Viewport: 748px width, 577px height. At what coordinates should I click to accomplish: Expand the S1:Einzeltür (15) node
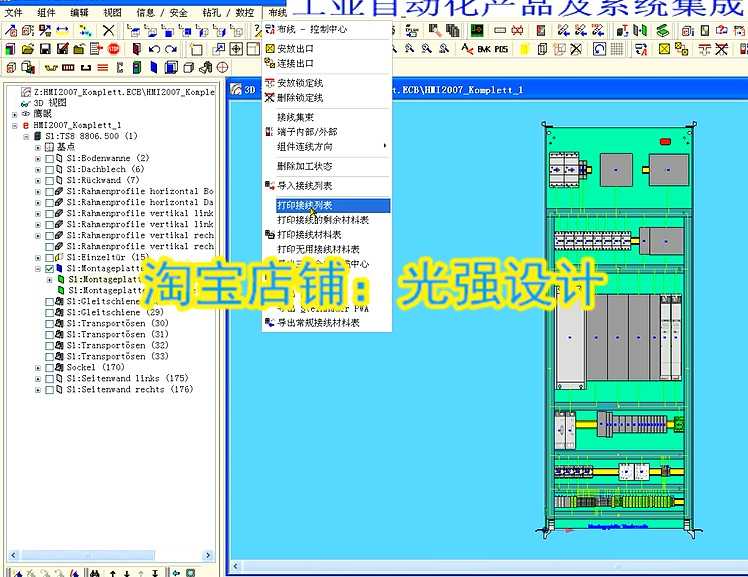point(38,258)
